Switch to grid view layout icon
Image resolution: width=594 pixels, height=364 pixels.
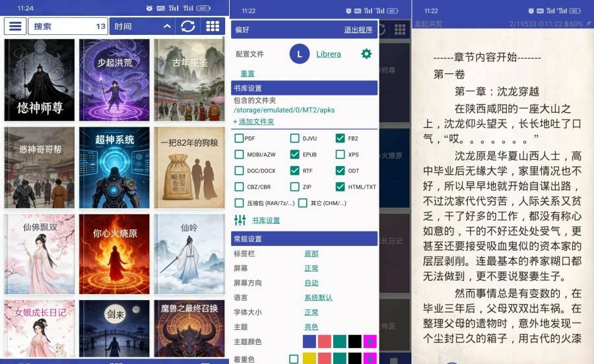click(213, 26)
